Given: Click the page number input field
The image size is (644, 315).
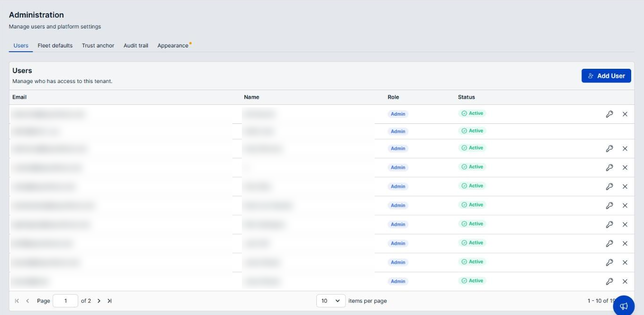Looking at the screenshot, I should (x=65, y=301).
